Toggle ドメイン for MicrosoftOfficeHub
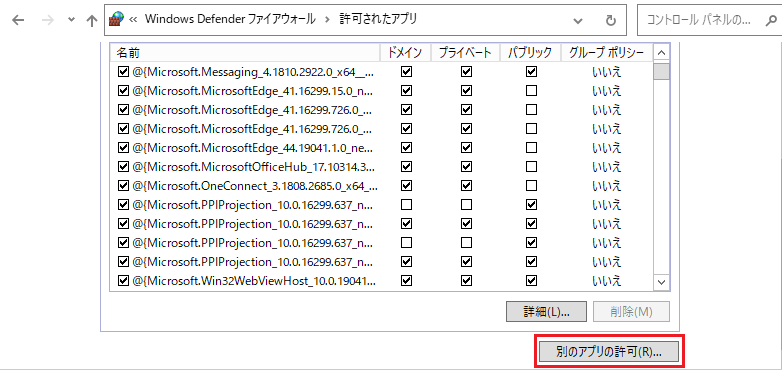Screen dimensions: 783x370 406,167
